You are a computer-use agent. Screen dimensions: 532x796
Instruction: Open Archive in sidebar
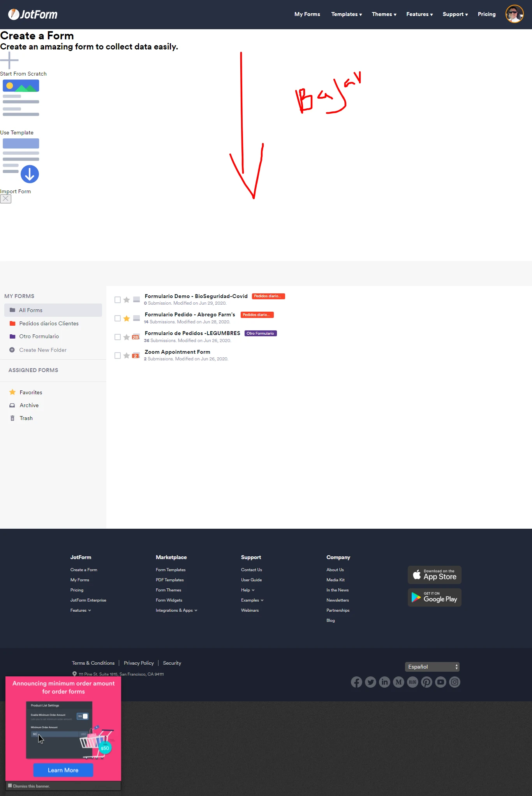[x=29, y=405]
